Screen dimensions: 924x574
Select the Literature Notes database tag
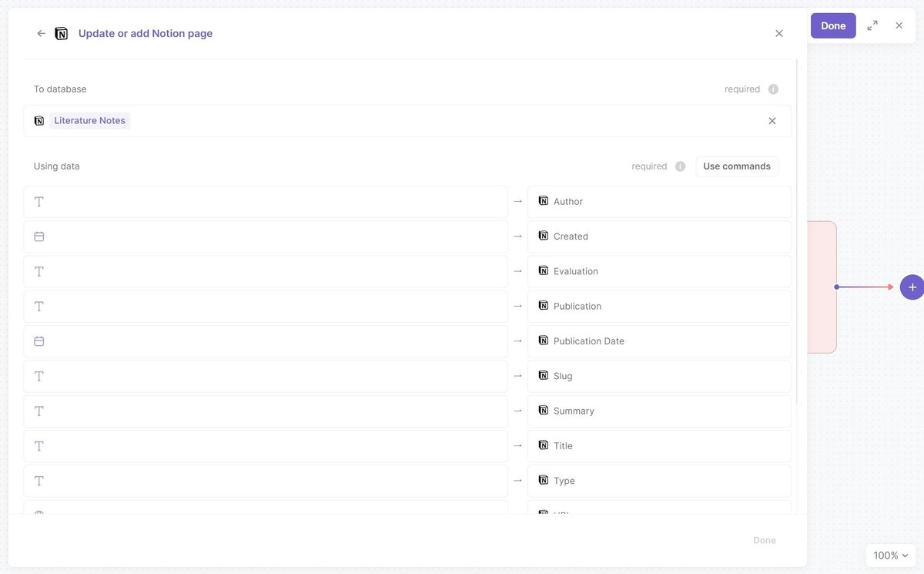click(x=90, y=121)
